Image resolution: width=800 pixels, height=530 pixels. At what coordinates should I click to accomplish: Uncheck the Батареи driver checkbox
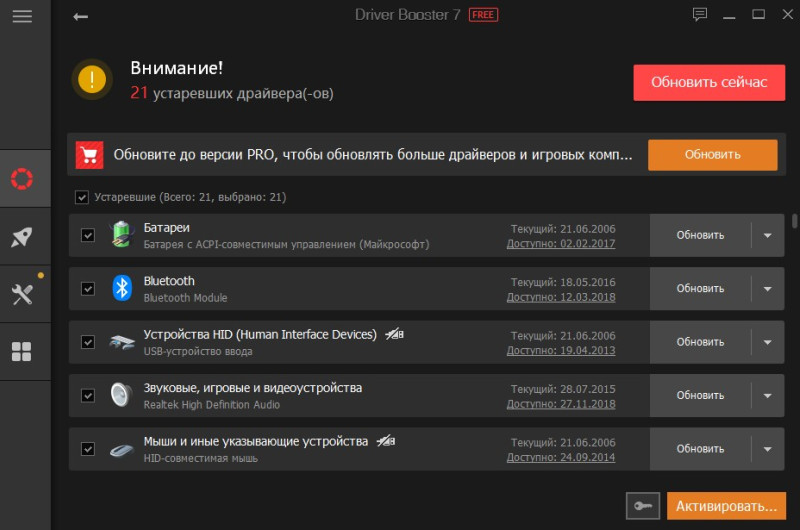(88, 235)
